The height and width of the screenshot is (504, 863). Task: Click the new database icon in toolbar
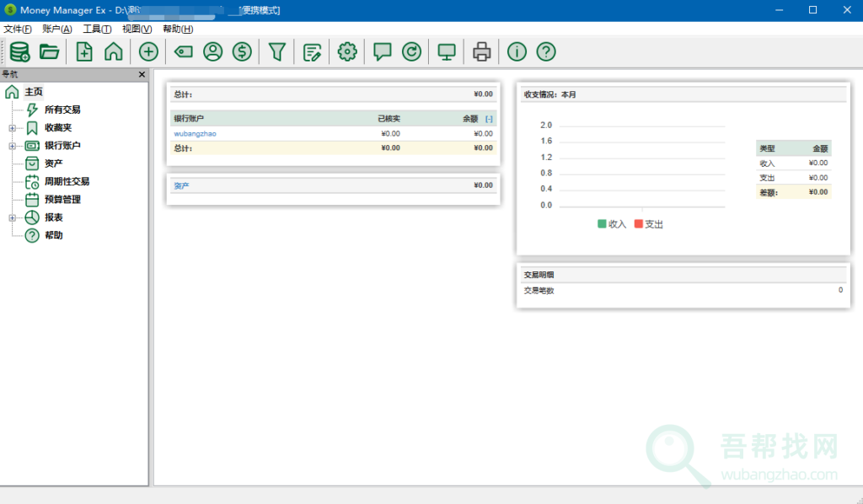coord(19,52)
